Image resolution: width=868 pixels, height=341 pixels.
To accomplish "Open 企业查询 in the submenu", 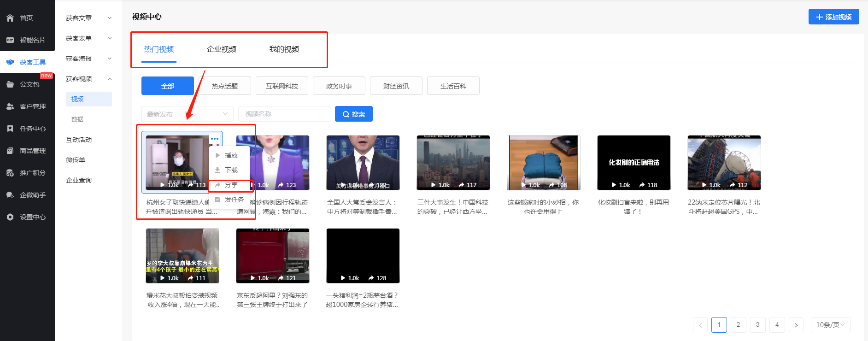I will 79,180.
